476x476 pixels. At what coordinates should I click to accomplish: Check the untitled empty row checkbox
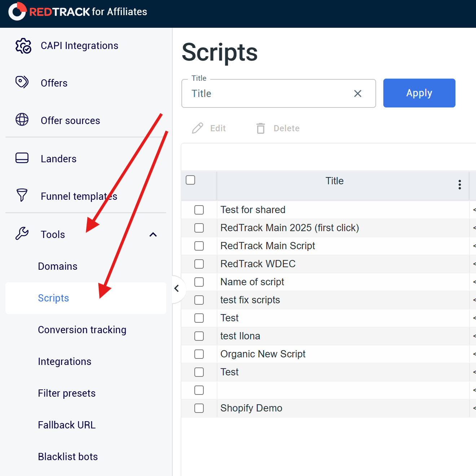pyautogui.click(x=199, y=390)
